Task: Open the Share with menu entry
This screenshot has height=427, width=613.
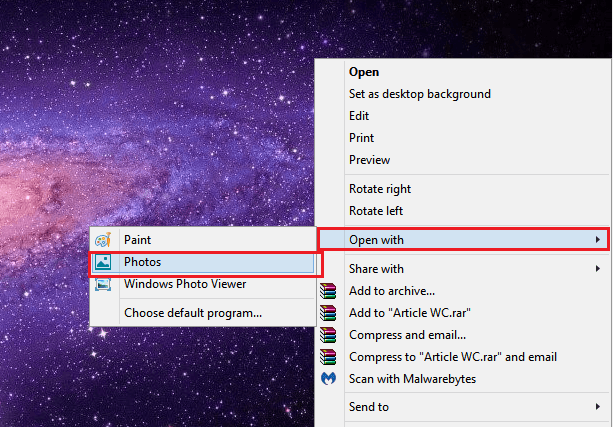Action: click(463, 269)
